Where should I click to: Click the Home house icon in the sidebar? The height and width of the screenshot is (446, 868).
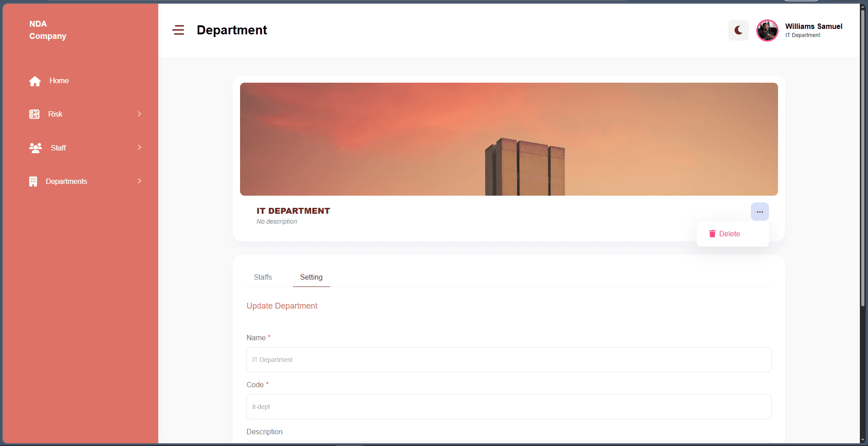[35, 81]
